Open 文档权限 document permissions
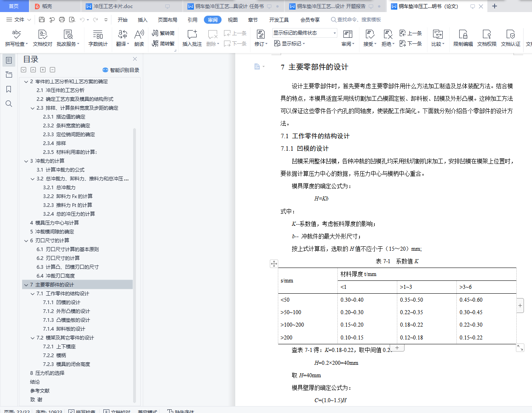The height and width of the screenshot is (413, 532). coord(487,38)
